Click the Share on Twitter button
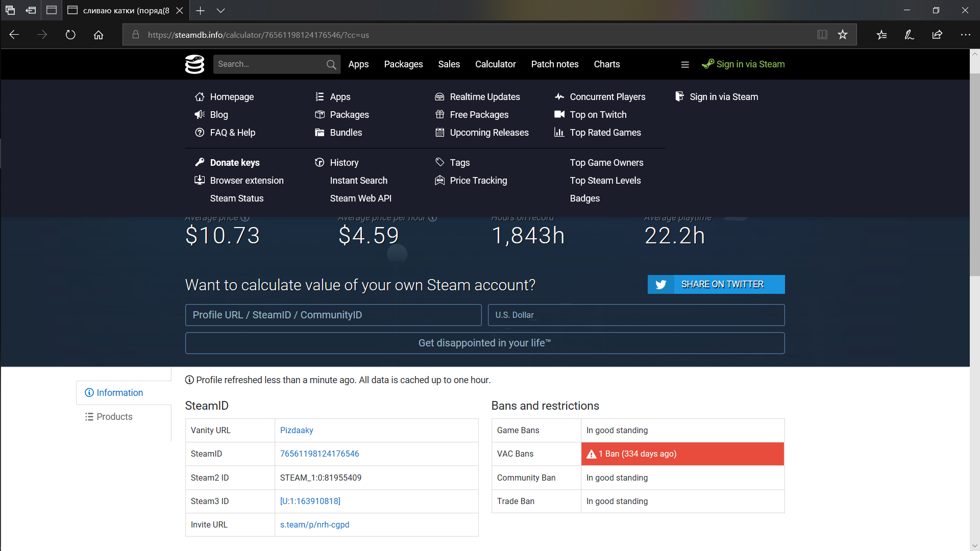This screenshot has height=551, width=980. point(716,285)
